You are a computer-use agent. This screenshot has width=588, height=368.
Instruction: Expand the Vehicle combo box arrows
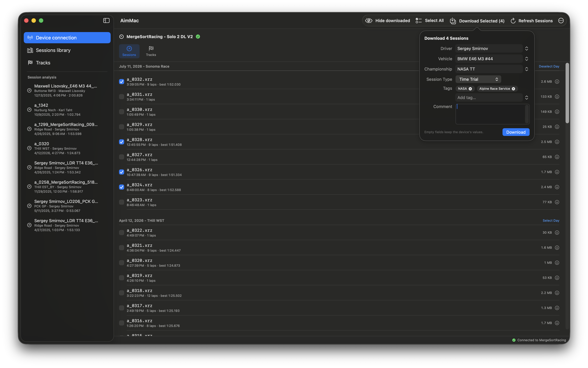tap(526, 59)
